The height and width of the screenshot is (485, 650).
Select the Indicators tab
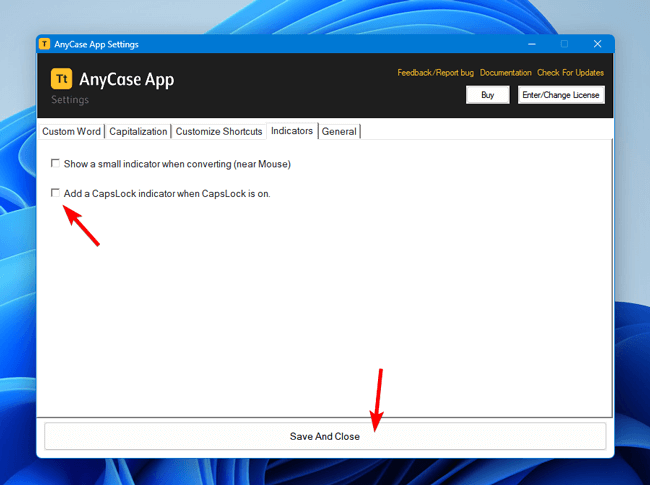click(292, 131)
